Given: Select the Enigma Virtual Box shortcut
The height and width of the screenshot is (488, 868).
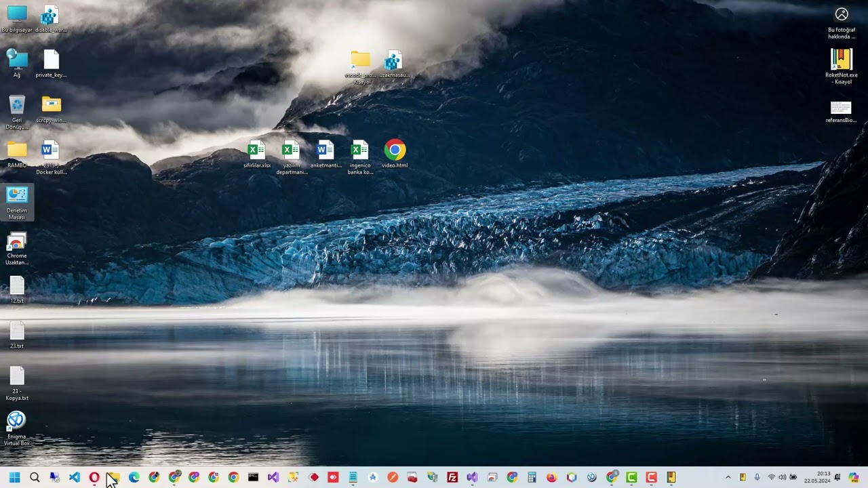Looking at the screenshot, I should coord(17,428).
